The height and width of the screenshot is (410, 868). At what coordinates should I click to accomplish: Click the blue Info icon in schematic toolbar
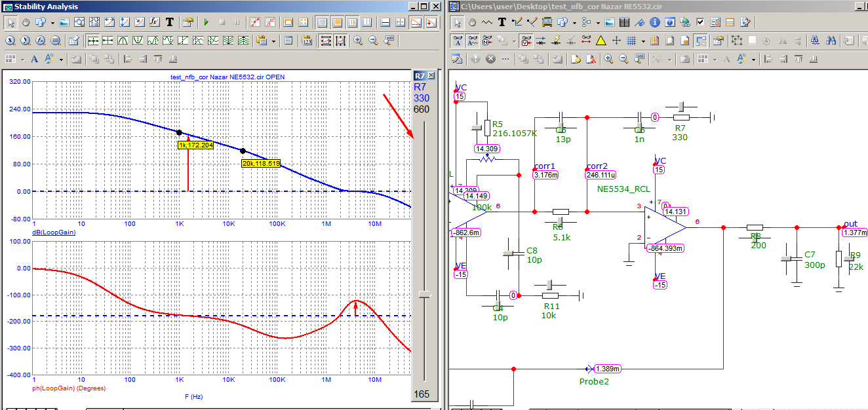(x=655, y=22)
